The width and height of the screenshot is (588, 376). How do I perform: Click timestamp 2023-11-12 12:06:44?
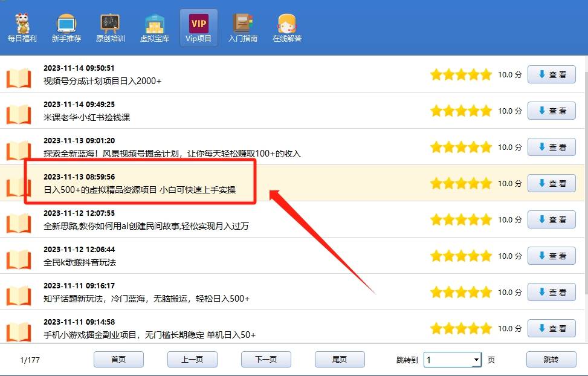pyautogui.click(x=79, y=250)
